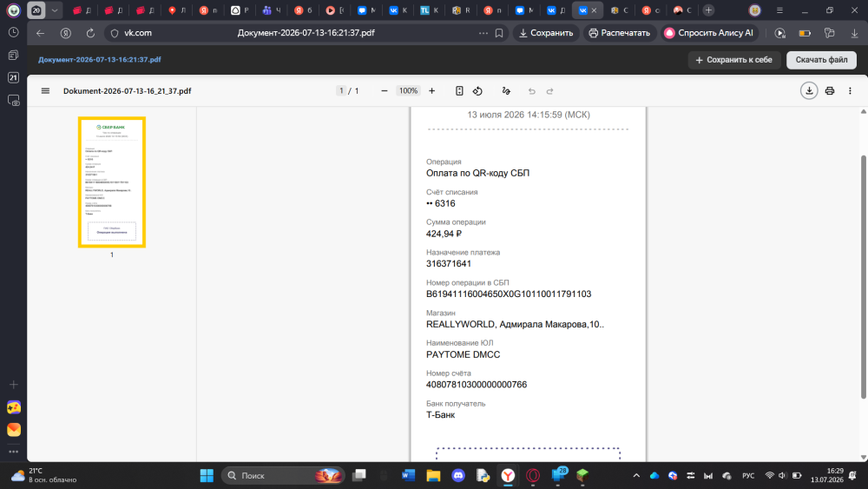Expand the tab list dropdown chevron
The width and height of the screenshot is (868, 489).
[x=54, y=10]
